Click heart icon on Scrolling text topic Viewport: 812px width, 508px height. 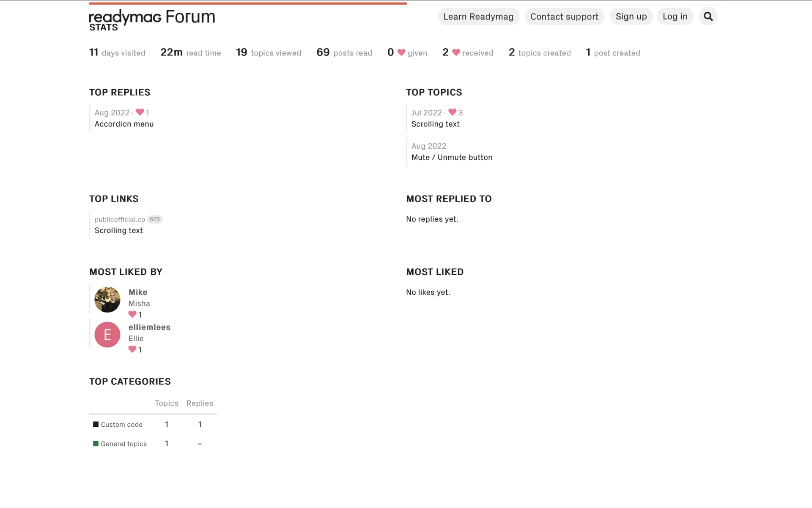[452, 112]
